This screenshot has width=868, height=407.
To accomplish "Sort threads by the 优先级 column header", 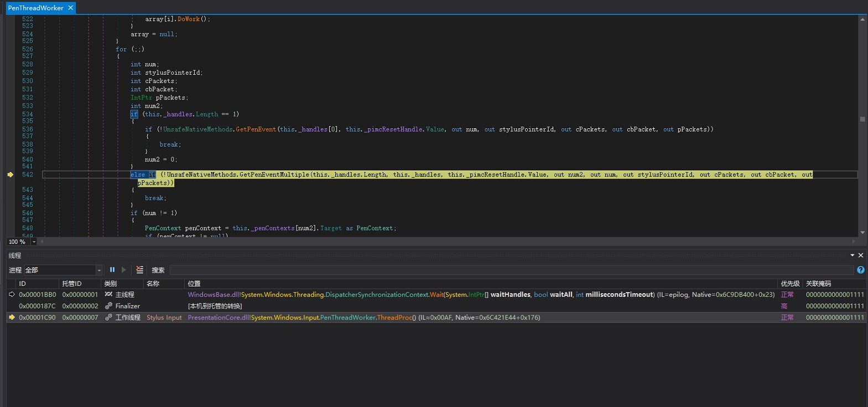I will point(789,284).
